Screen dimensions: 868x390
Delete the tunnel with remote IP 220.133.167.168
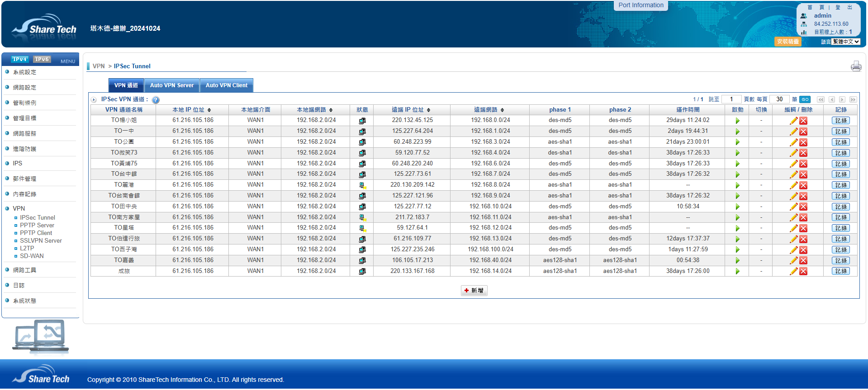pos(803,272)
